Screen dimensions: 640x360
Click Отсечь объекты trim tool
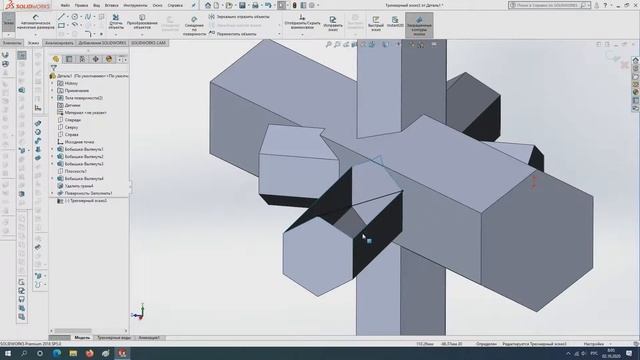tap(116, 22)
